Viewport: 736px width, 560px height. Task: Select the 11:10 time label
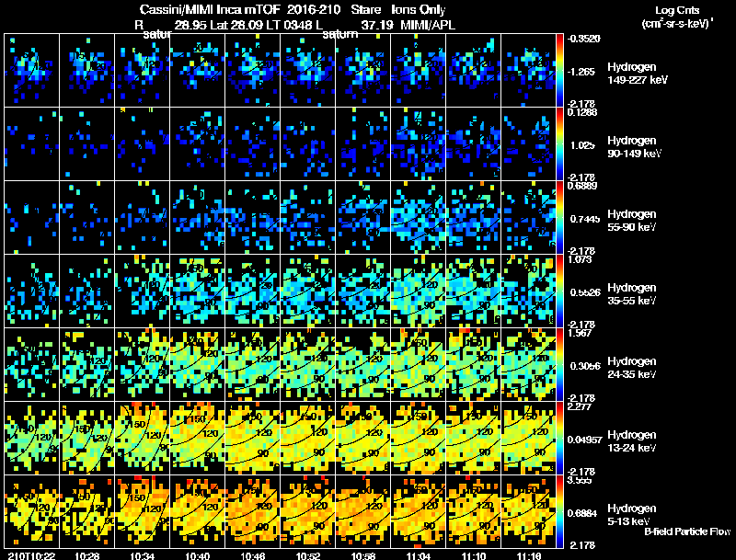[474, 555]
